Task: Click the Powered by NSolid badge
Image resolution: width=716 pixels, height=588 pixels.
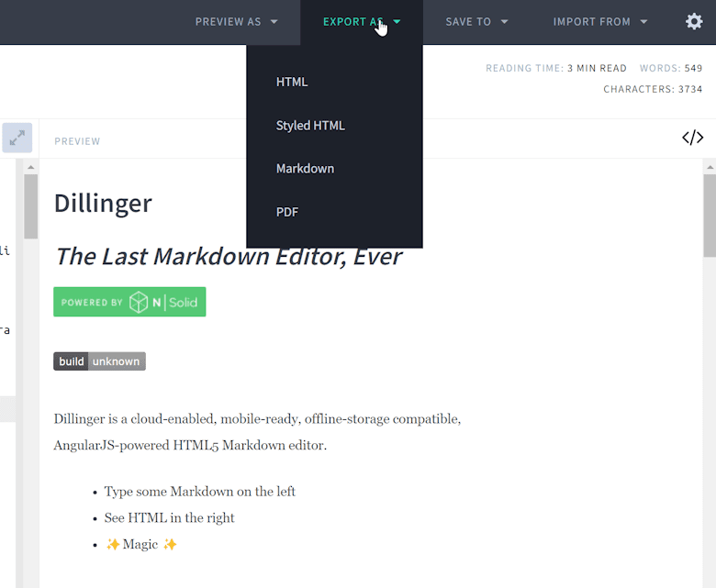Action: click(x=129, y=302)
